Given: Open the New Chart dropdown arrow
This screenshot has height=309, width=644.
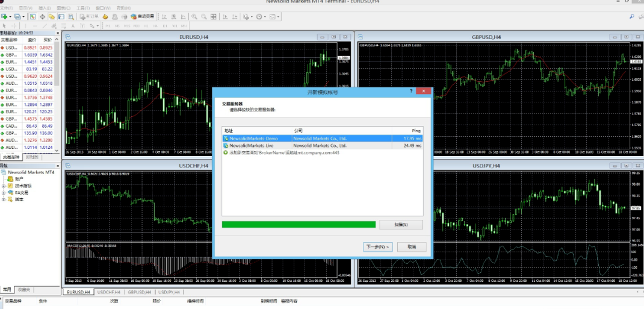Looking at the screenshot, I should tap(10, 16).
